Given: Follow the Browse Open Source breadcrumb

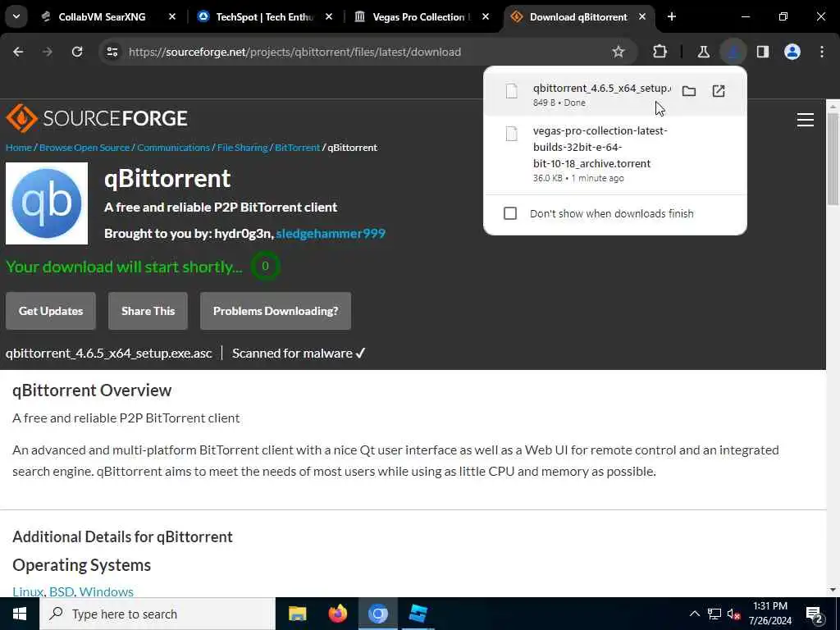Looking at the screenshot, I should 84,148.
